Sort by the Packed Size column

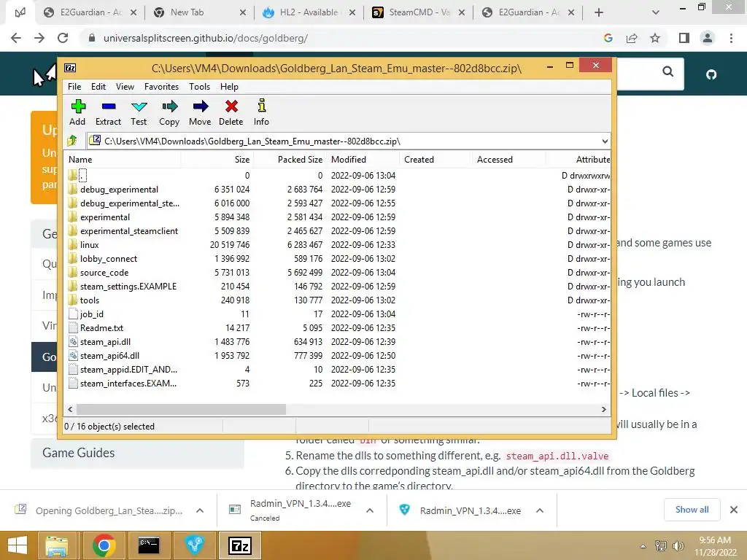coord(289,160)
